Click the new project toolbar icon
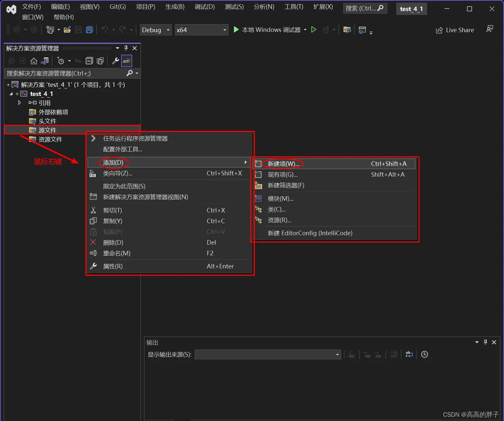The image size is (504, 421). pos(50,30)
